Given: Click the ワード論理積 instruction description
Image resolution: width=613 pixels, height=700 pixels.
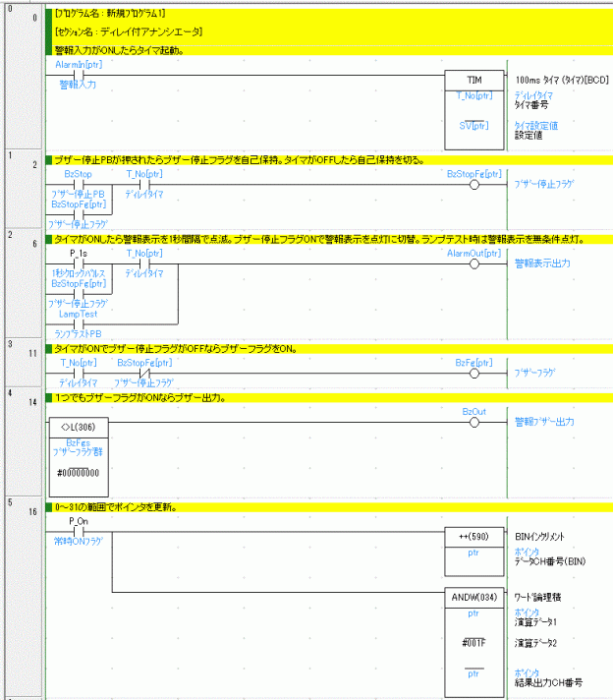Looking at the screenshot, I should coord(537,598).
